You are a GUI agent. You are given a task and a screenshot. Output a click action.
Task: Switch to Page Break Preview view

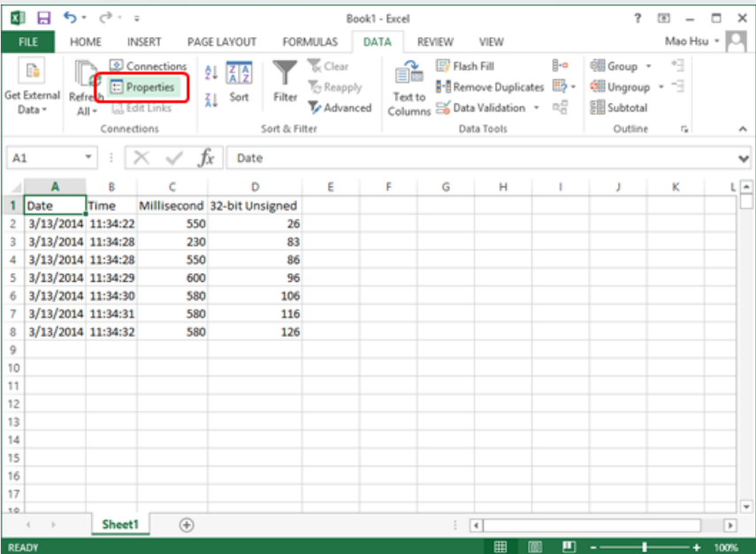(569, 547)
